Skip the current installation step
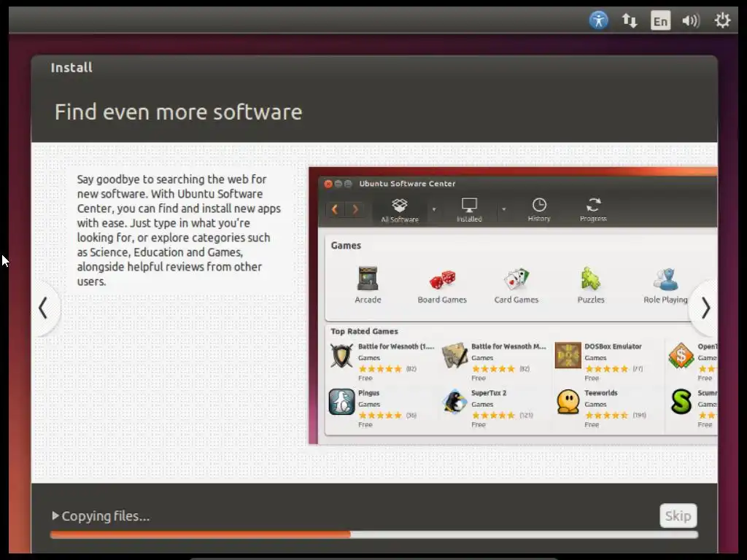 tap(678, 516)
